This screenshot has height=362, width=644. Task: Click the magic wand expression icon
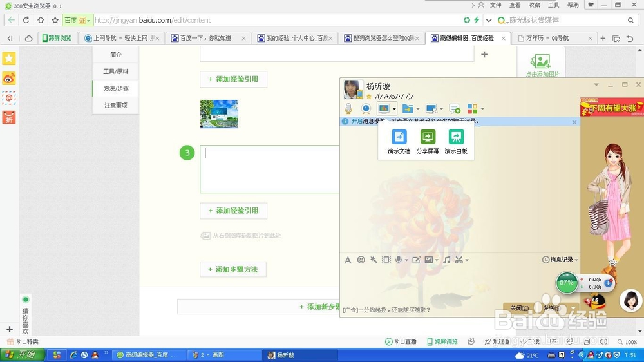(x=374, y=260)
